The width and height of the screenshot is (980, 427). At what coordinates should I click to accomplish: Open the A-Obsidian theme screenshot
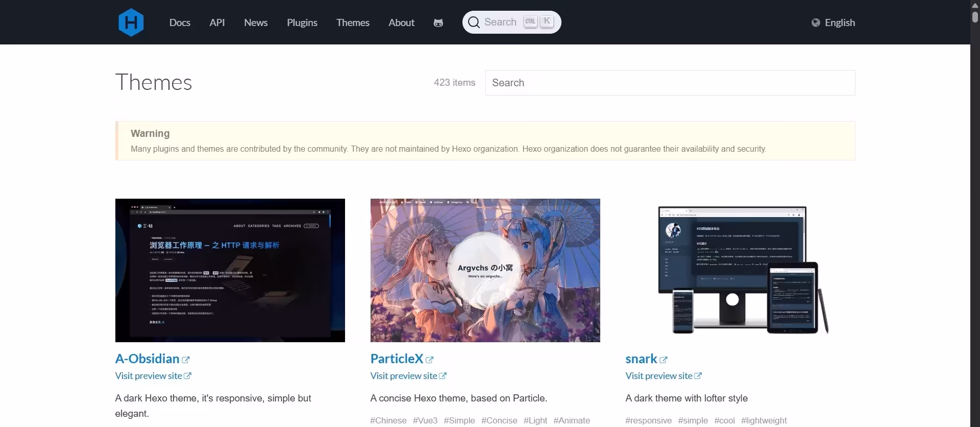click(230, 270)
